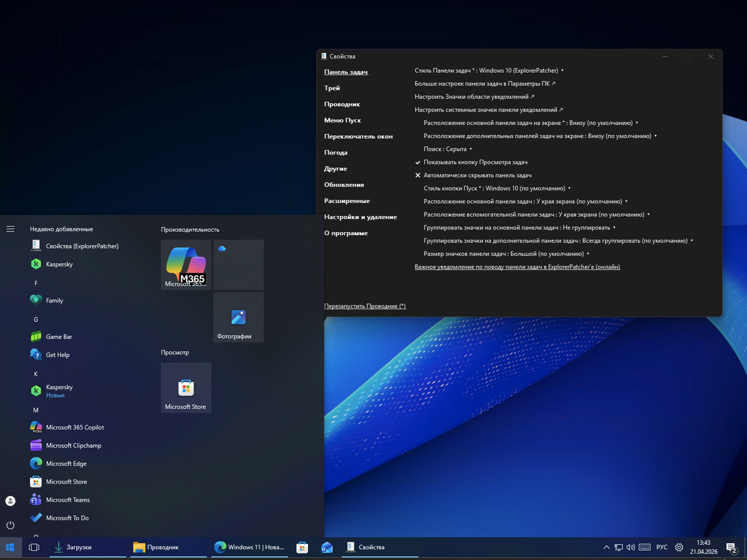This screenshot has width=747, height=560.
Task: Launch Outlook from the taskbar
Action: coord(327,547)
